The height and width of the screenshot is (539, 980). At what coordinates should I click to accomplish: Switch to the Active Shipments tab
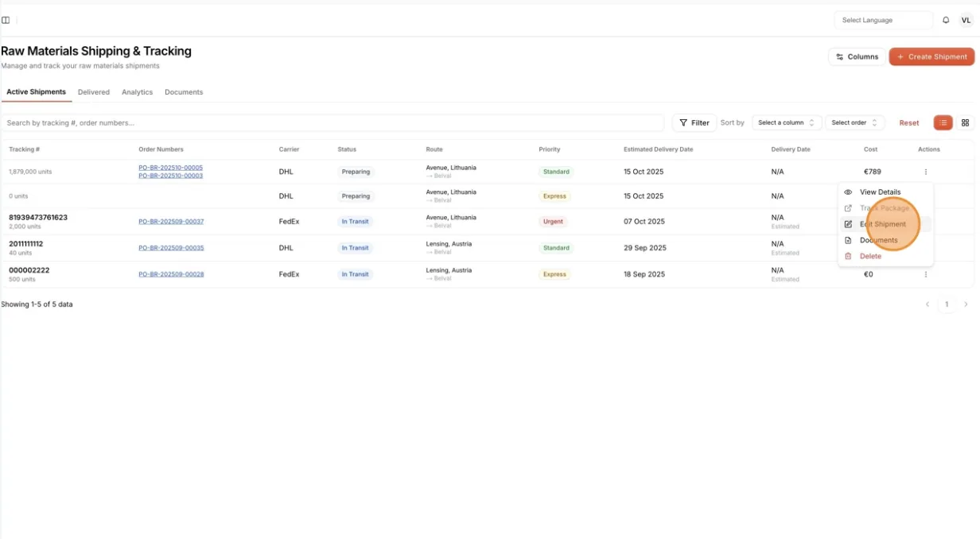[x=37, y=92]
